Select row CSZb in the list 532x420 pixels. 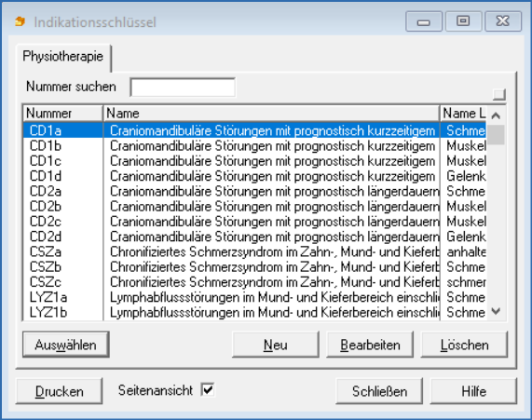[254, 267]
